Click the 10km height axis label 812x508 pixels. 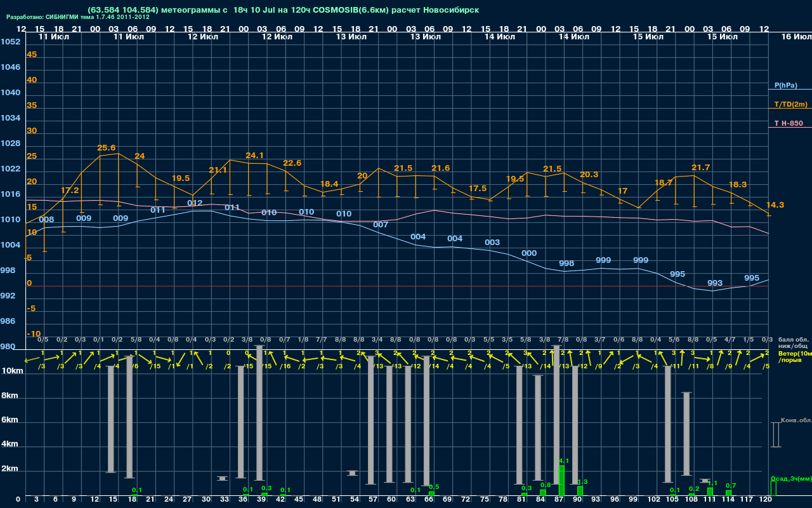(x=12, y=370)
